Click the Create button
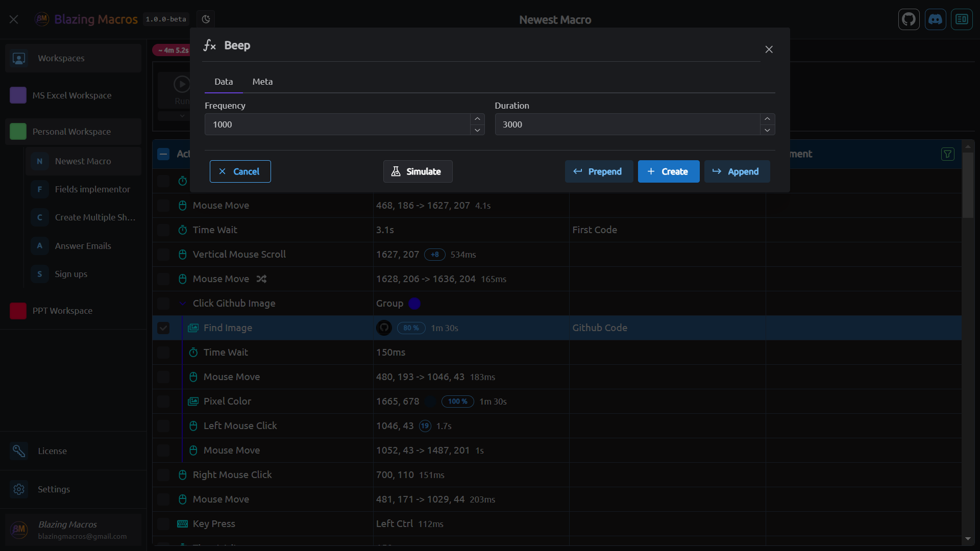The width and height of the screenshot is (980, 551). point(669,171)
